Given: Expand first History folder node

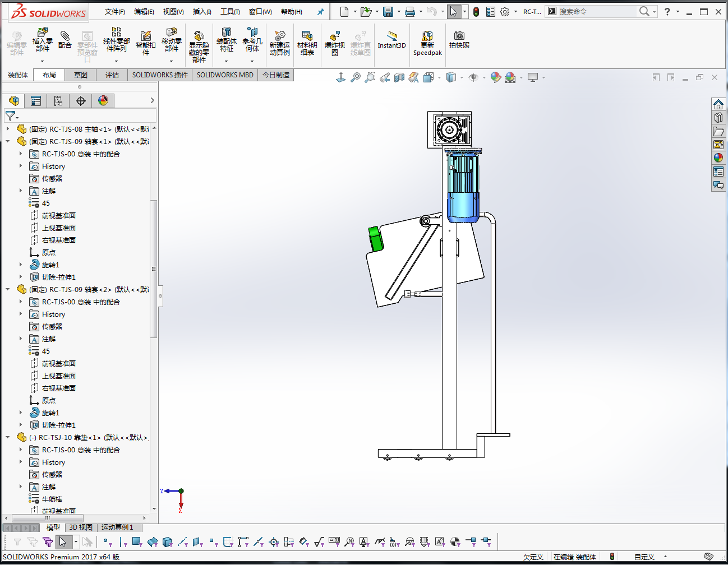Looking at the screenshot, I should [21, 166].
